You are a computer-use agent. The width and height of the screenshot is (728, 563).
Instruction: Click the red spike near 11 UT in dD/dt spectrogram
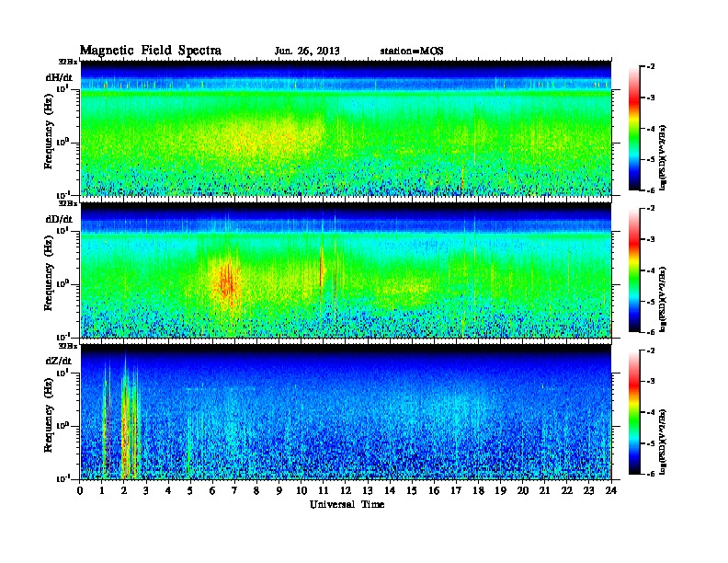click(322, 267)
